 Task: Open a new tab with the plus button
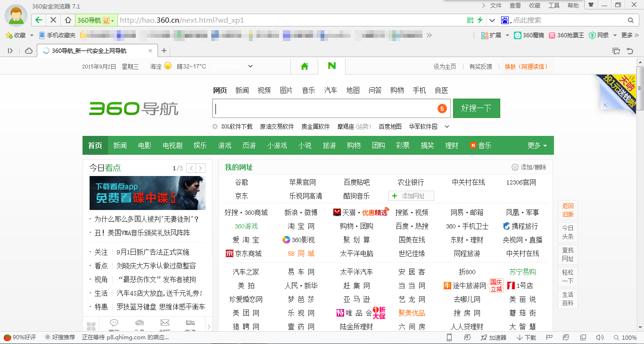point(164,51)
